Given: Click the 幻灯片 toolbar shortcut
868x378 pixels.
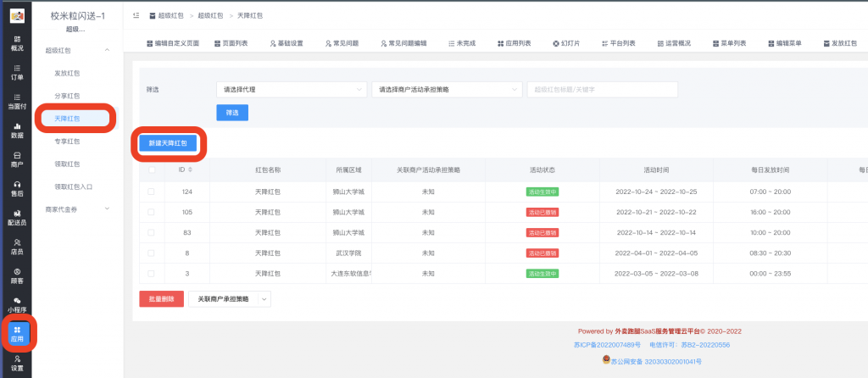Looking at the screenshot, I should click(x=566, y=43).
